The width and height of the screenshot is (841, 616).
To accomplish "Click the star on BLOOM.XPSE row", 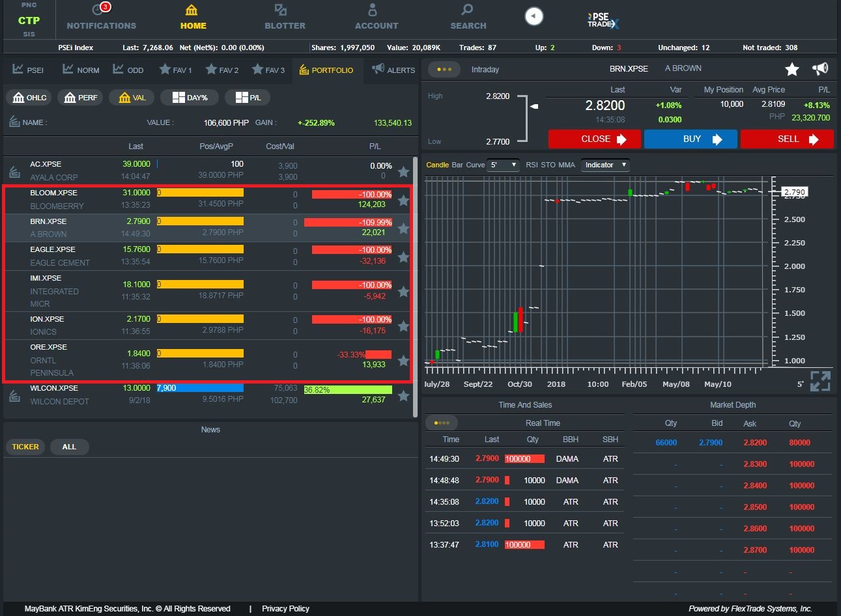I will tap(403, 200).
